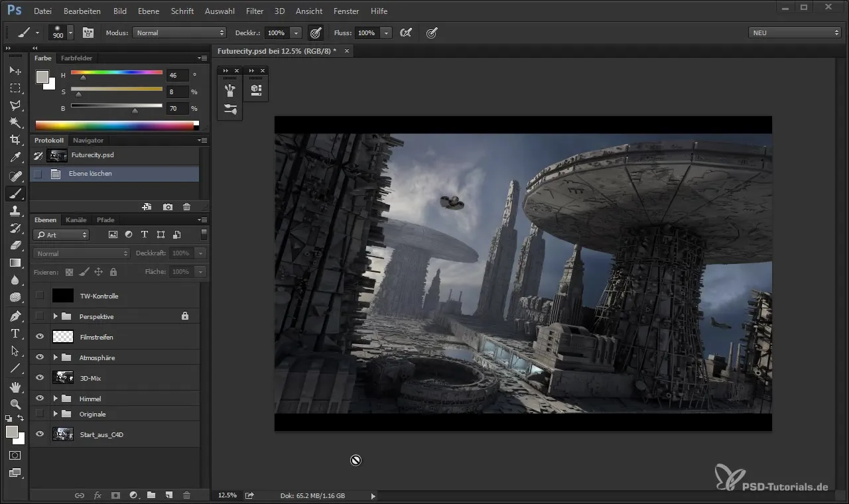Select the Zoom tool
The image size is (849, 504).
[x=15, y=404]
